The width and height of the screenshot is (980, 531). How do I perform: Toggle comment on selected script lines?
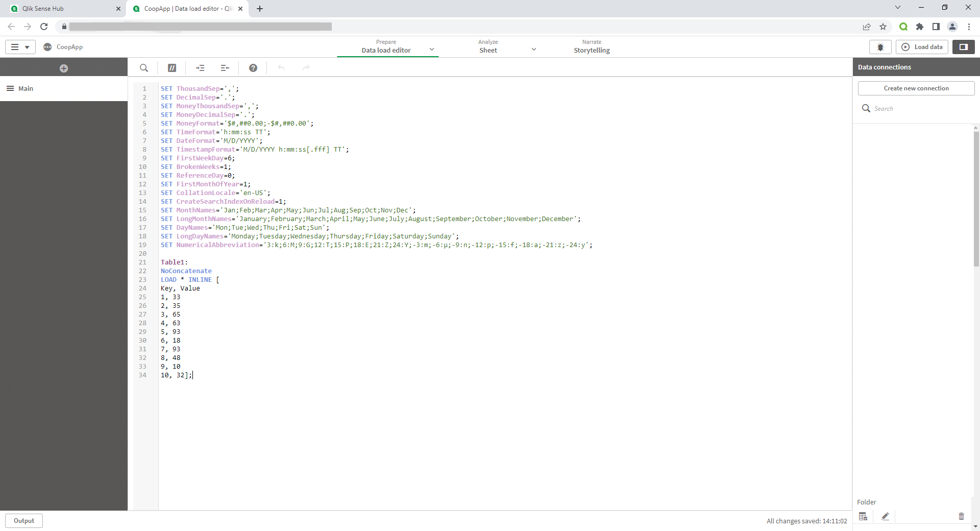(x=172, y=68)
